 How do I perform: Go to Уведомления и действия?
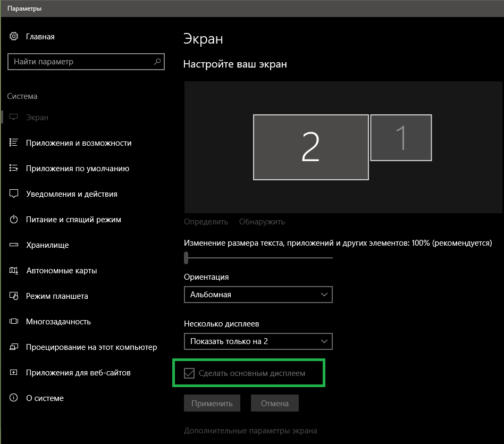click(72, 194)
